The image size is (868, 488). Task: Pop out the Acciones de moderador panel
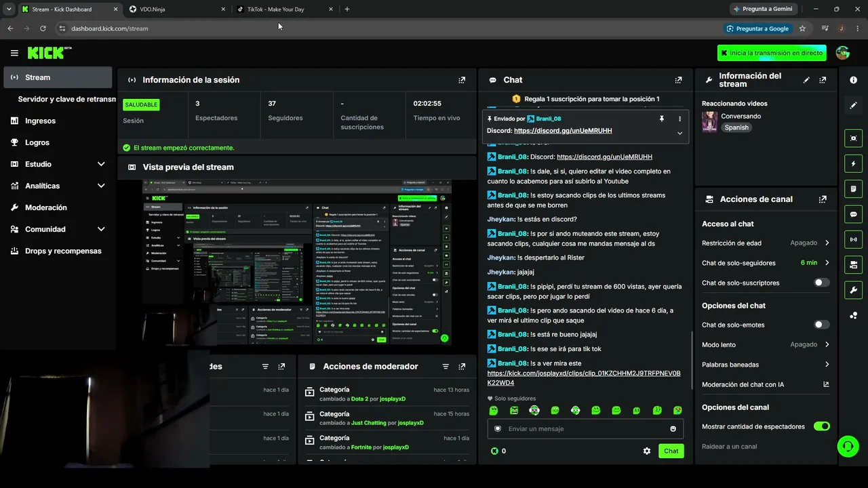(x=462, y=367)
